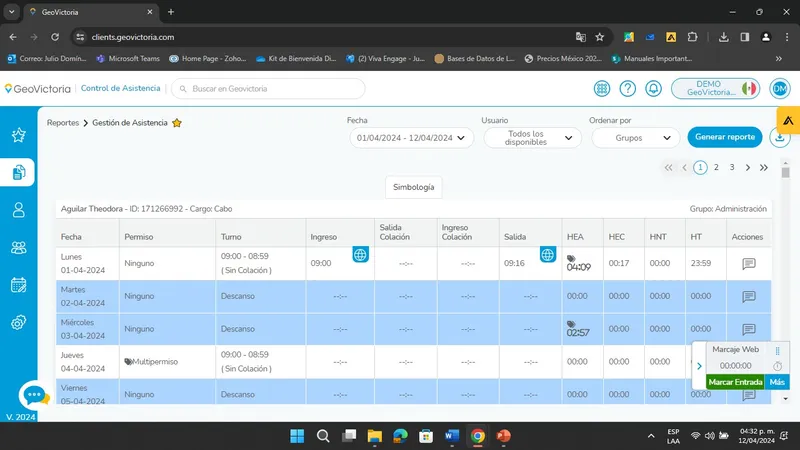Viewport: 800px width, 450px height.
Task: Click tag icon above HEA 02:57
Action: tap(571, 324)
